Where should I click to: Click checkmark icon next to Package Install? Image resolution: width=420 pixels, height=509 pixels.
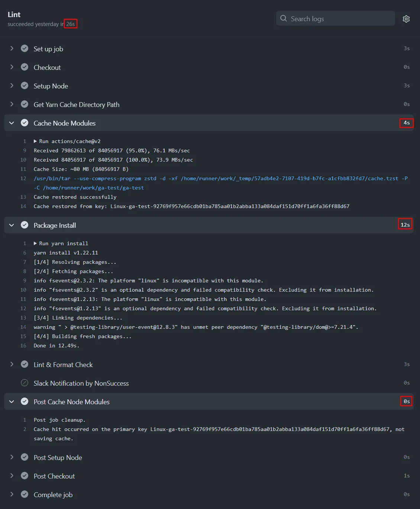click(x=25, y=225)
